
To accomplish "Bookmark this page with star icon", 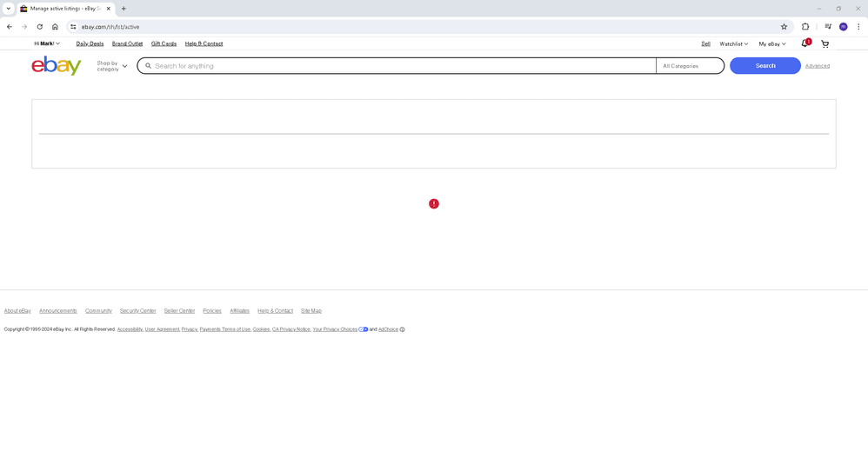I will 784,27.
